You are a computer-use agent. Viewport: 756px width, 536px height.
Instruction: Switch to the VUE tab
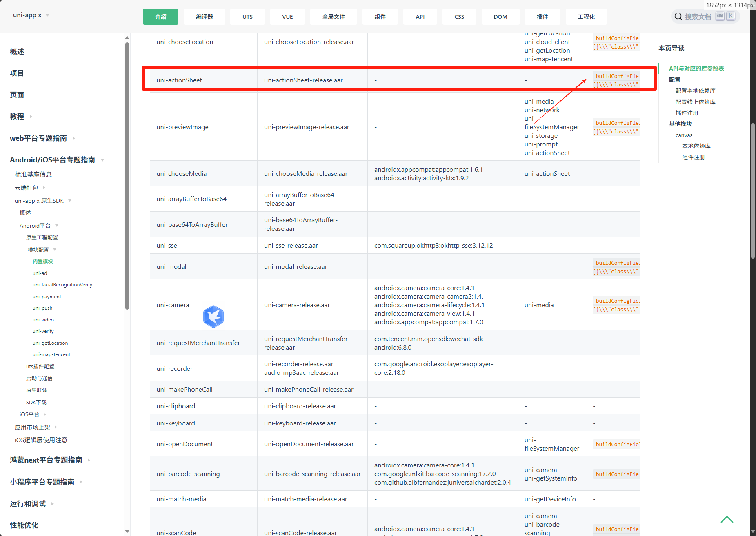pyautogui.click(x=287, y=17)
